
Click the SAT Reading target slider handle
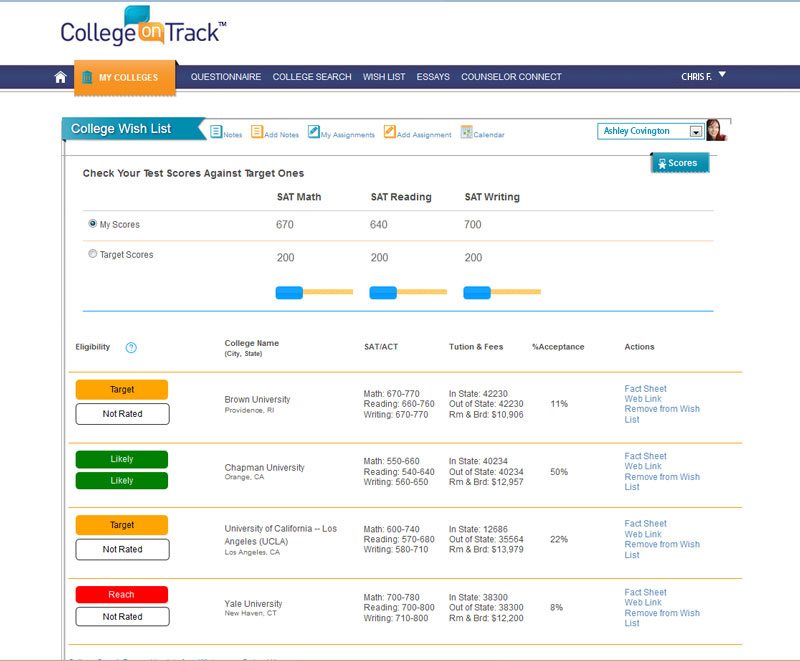click(383, 292)
